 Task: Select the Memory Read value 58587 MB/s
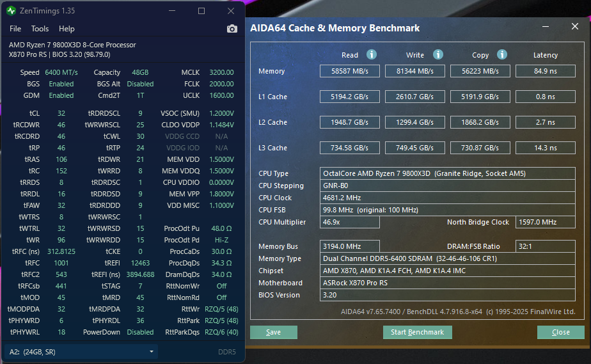(350, 71)
